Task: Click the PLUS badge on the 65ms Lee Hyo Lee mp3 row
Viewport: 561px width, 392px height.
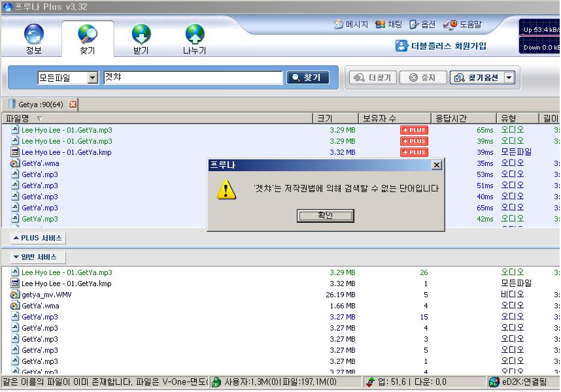Action: tap(414, 130)
